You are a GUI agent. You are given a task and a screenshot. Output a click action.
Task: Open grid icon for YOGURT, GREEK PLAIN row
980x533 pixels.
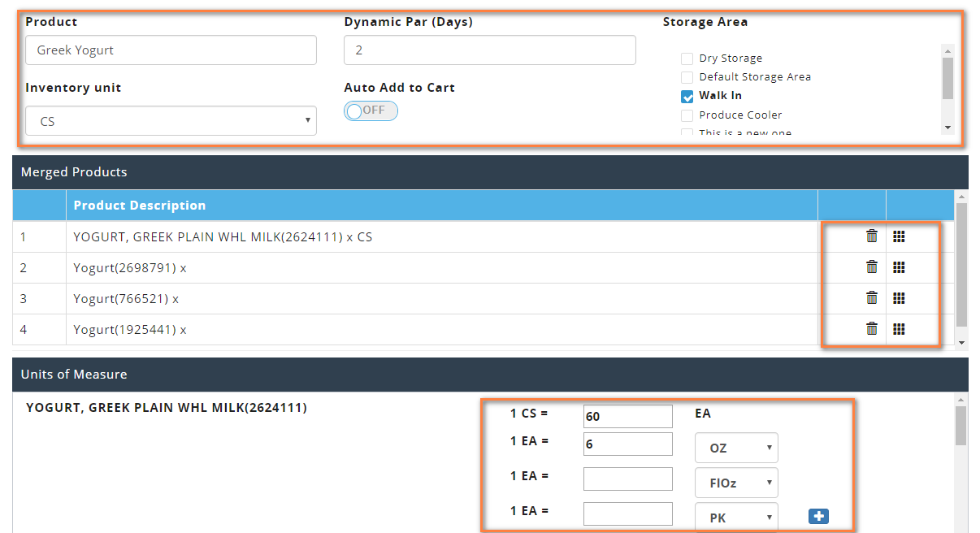899,236
